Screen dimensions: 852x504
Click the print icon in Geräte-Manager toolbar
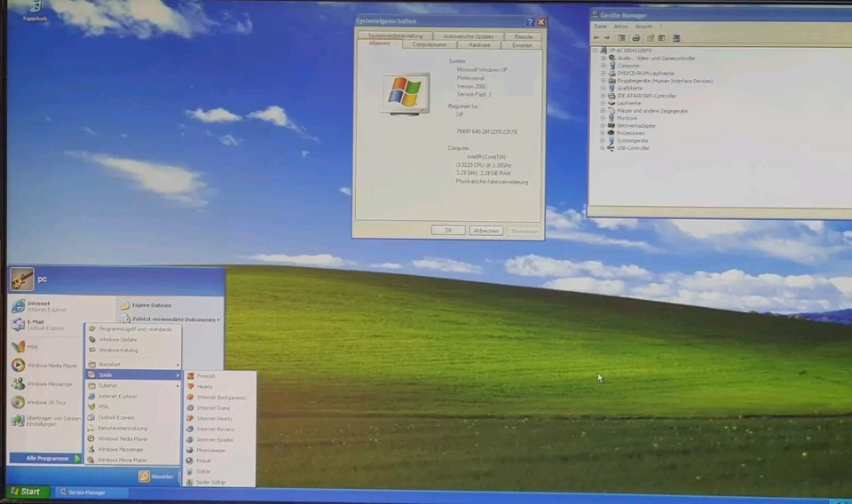635,38
